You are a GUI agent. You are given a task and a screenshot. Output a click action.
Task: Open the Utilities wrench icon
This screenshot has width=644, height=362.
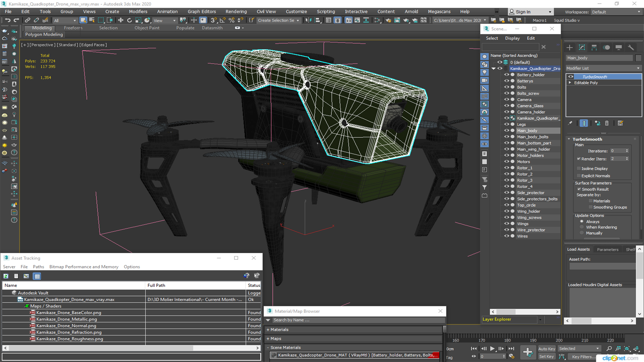click(x=631, y=48)
